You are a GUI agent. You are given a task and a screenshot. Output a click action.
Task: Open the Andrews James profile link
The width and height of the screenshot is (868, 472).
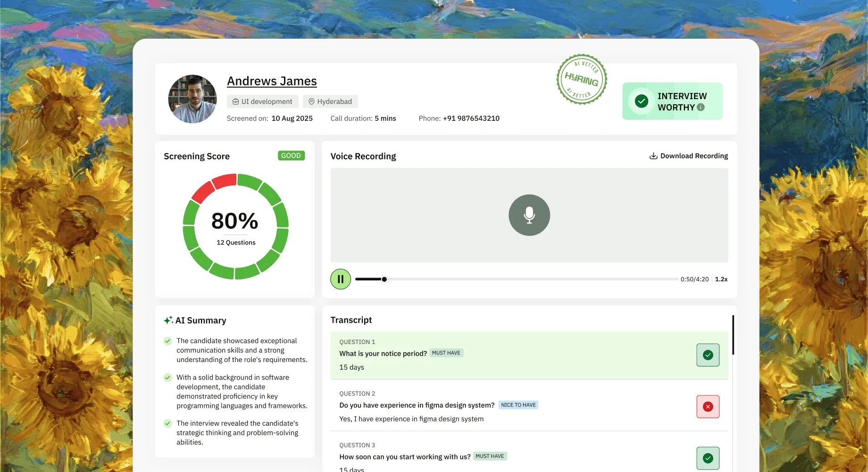[272, 81]
